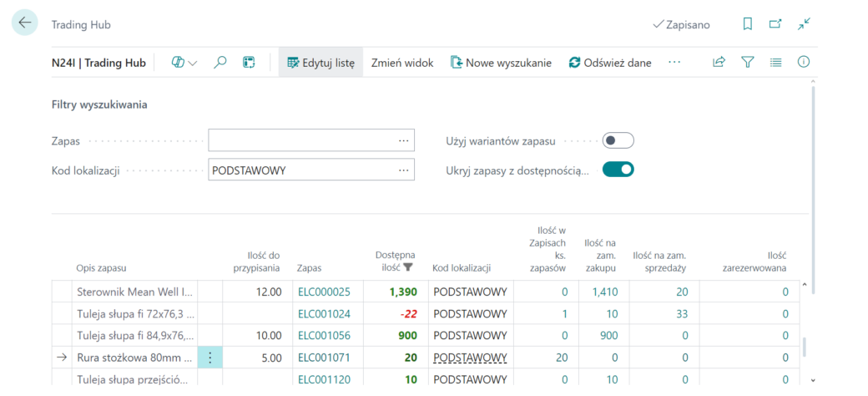This screenshot has height=396, width=868.
Task: Select Zmień widok action
Action: [x=402, y=63]
